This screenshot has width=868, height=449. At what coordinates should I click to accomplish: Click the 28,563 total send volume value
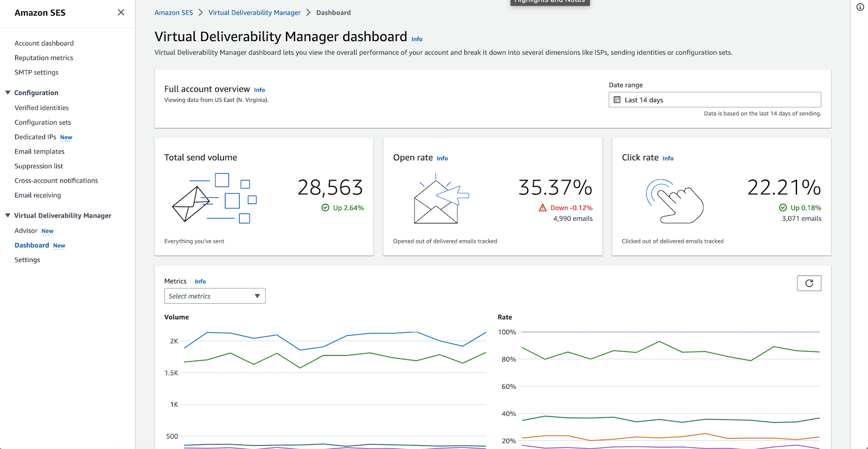330,188
